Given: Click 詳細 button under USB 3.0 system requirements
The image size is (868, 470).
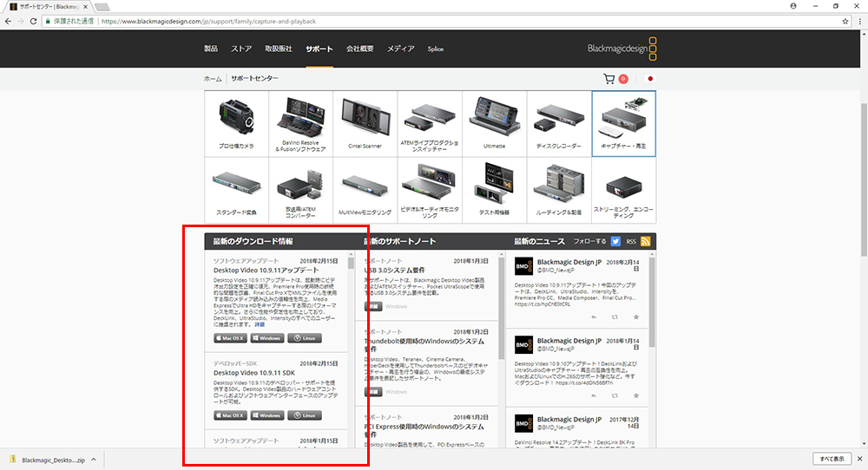Looking at the screenshot, I should tap(373, 306).
